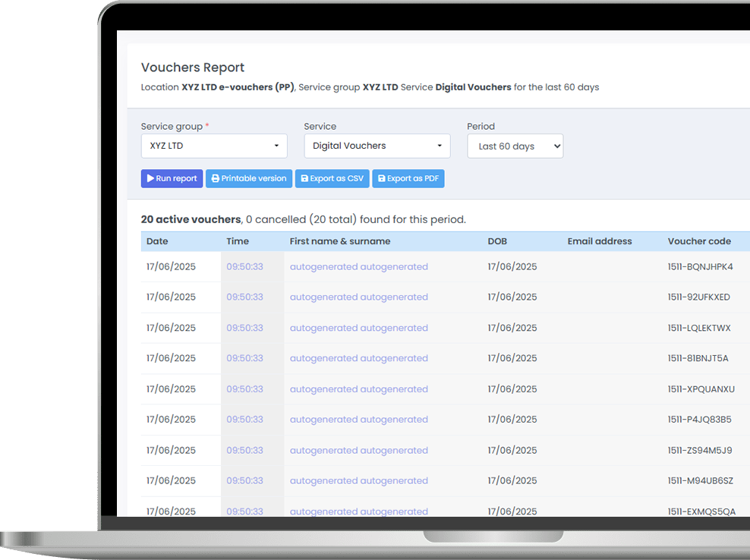
Task: Open the Printable version
Action: pyautogui.click(x=248, y=178)
